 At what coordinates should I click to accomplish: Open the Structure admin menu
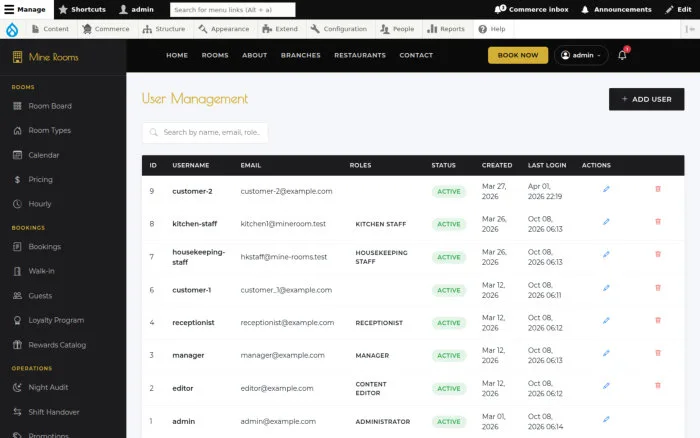click(164, 29)
